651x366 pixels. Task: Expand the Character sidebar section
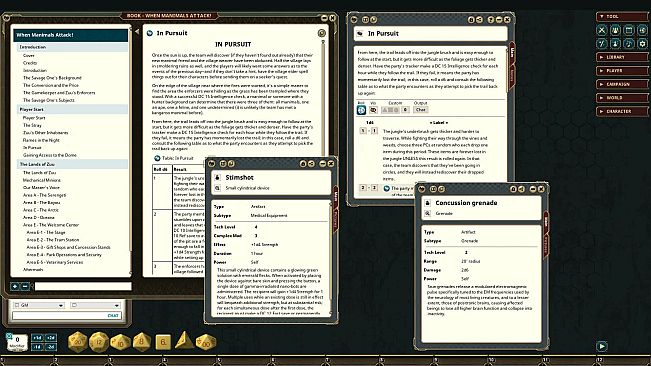coord(622,112)
